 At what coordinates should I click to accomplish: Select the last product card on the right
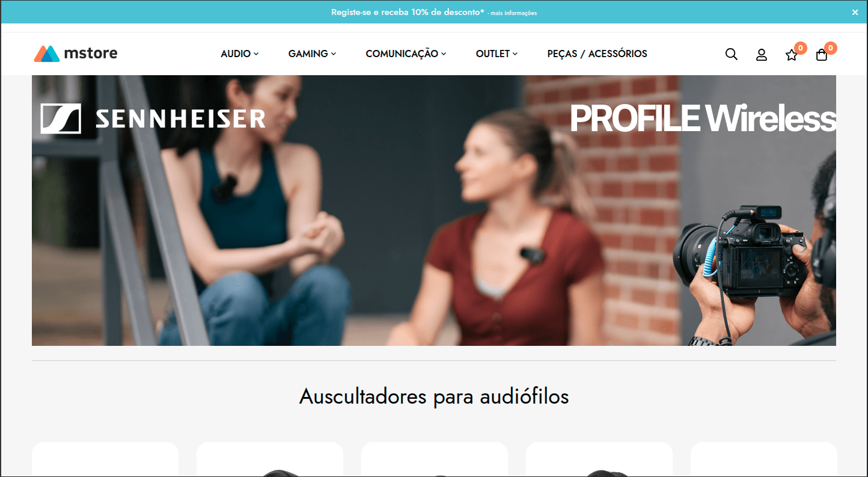763,460
